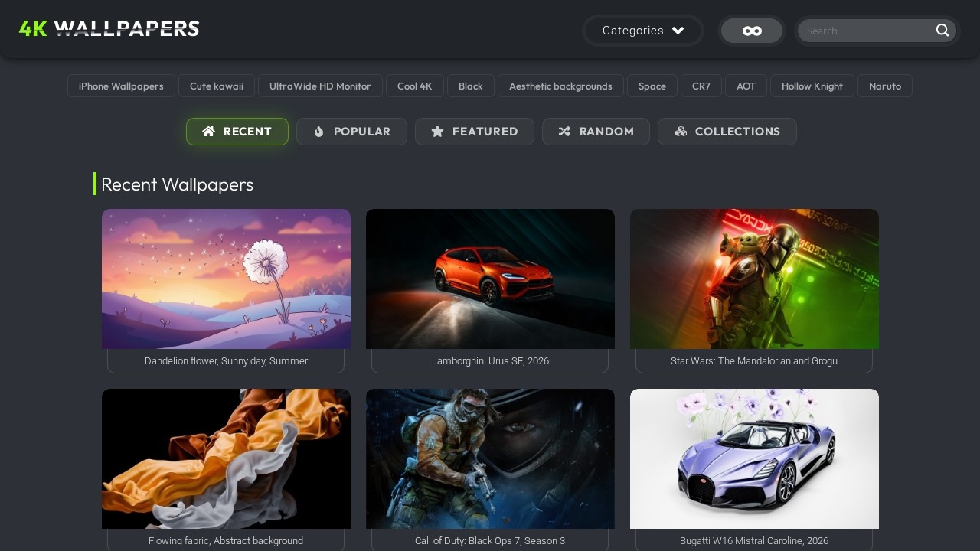Open the Dandelion flower wallpaper thumbnail
Viewport: 980px width, 551px height.
tap(226, 279)
